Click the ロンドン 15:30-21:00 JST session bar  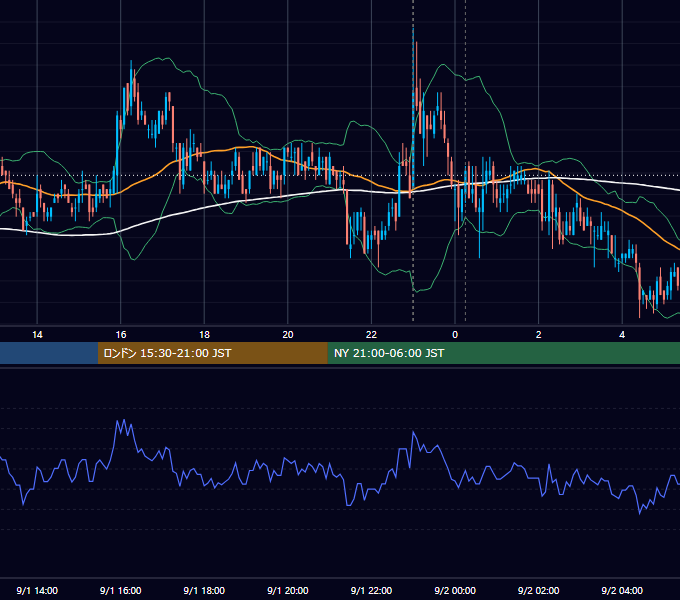[x=212, y=353]
